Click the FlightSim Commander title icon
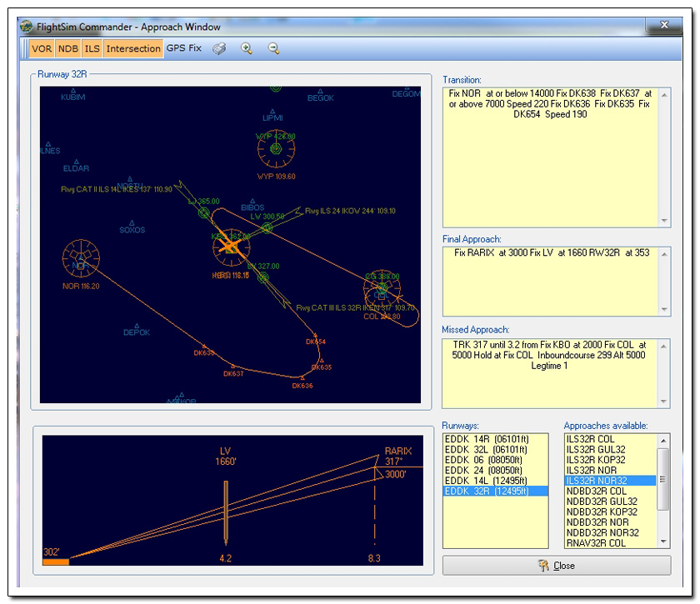Screen dimensions: 700x604 tap(27, 27)
